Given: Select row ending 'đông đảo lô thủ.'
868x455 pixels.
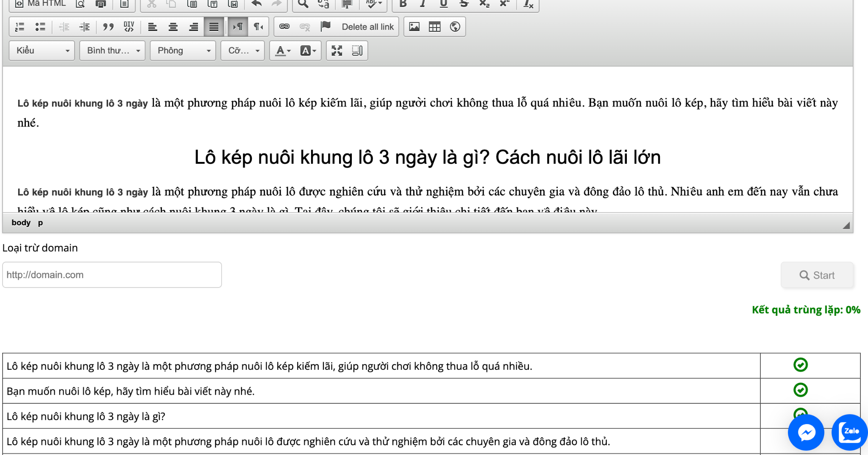Looking at the screenshot, I should [x=381, y=441].
